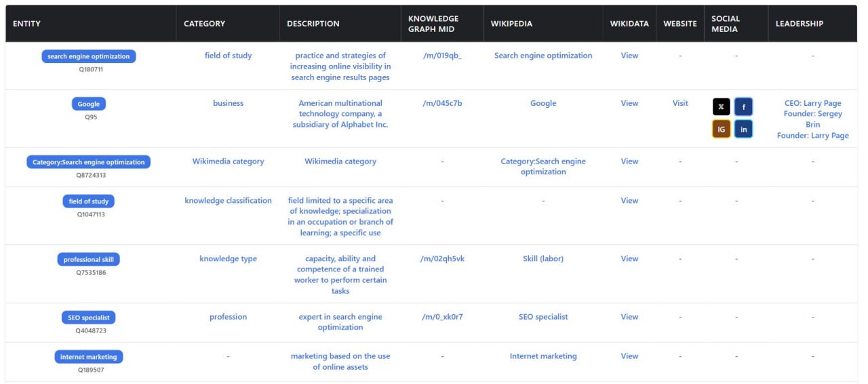This screenshot has width=868, height=384.
Task: Click the Entity column header
Action: pos(27,24)
